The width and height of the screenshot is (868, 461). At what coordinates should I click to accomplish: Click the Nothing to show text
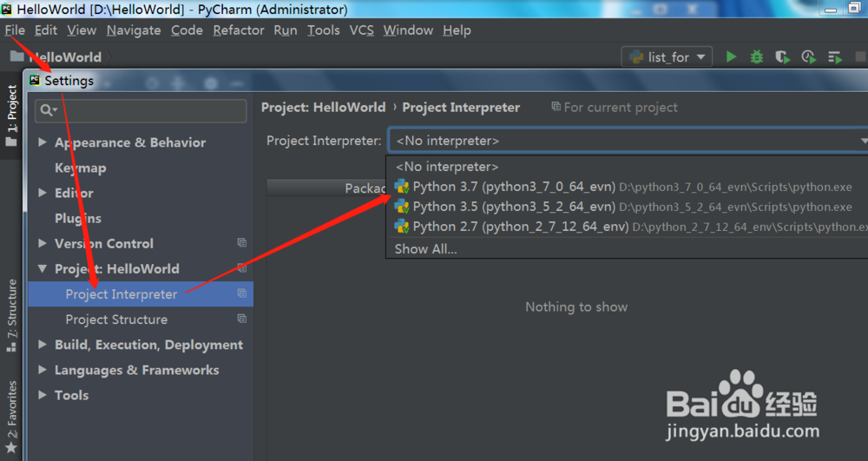576,307
